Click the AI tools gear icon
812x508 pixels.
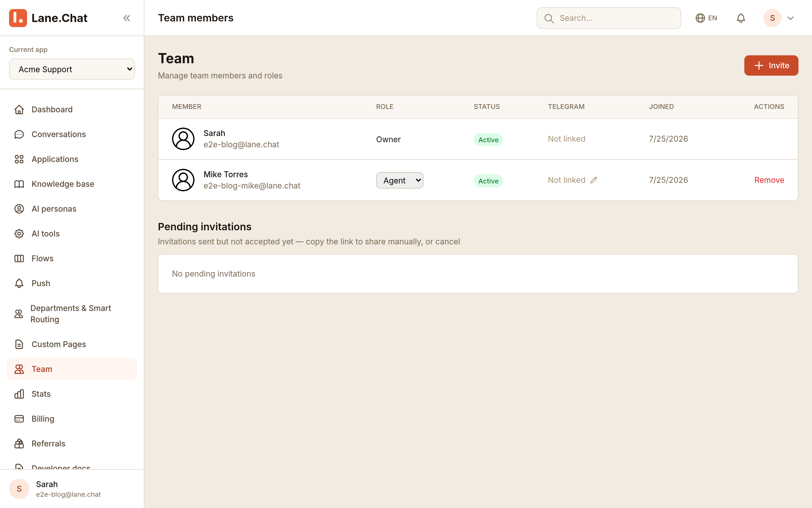[19, 234]
